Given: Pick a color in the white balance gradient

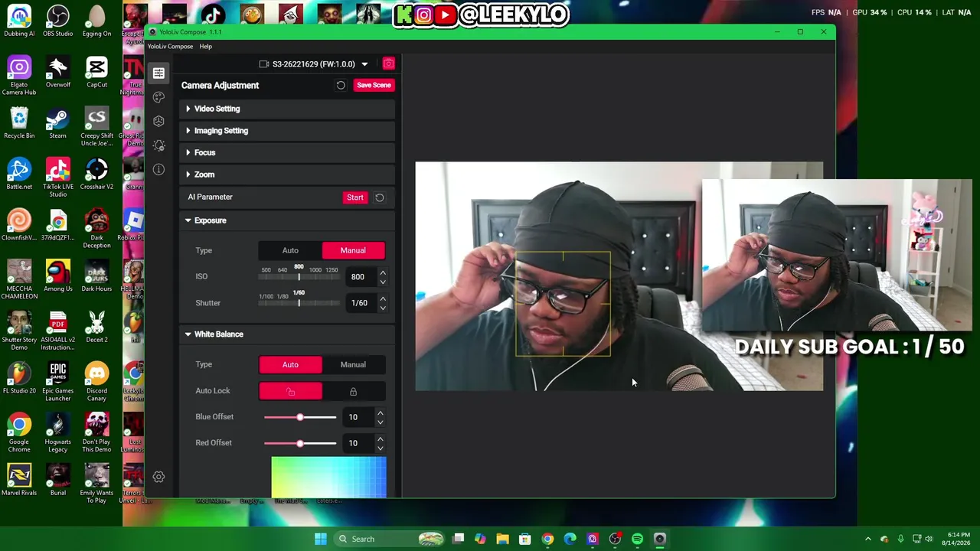Looking at the screenshot, I should coord(329,477).
